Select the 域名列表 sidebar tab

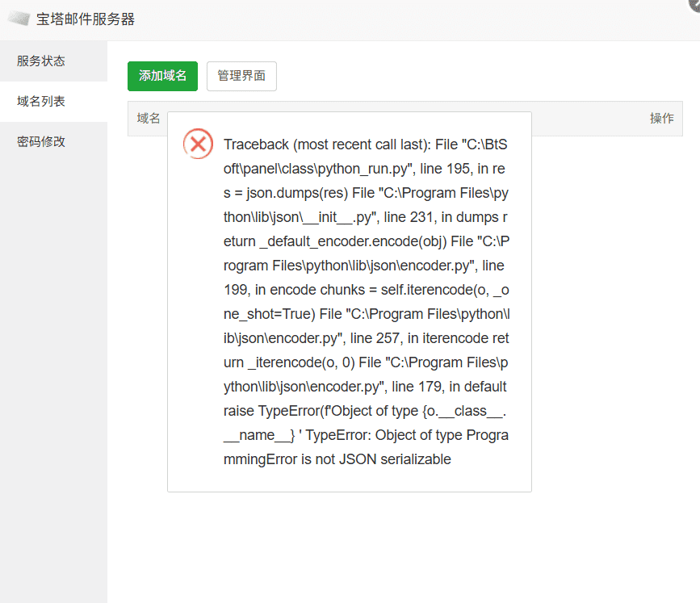tap(53, 102)
